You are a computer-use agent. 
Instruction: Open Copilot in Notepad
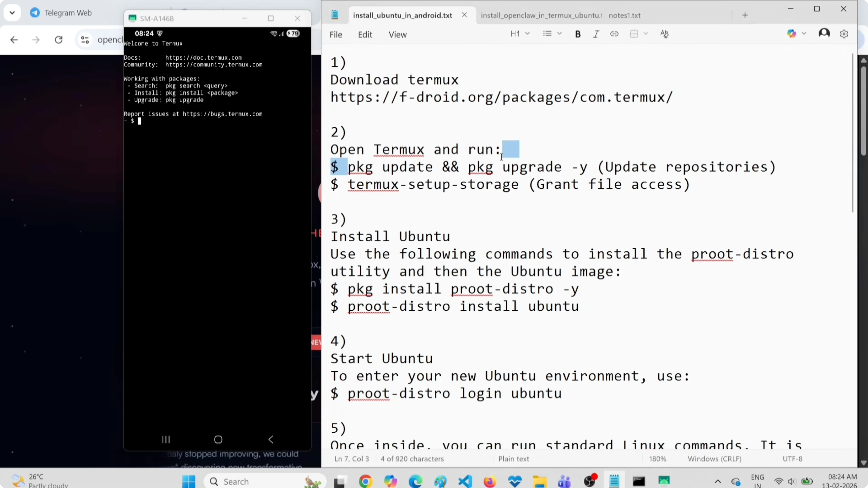tap(792, 33)
